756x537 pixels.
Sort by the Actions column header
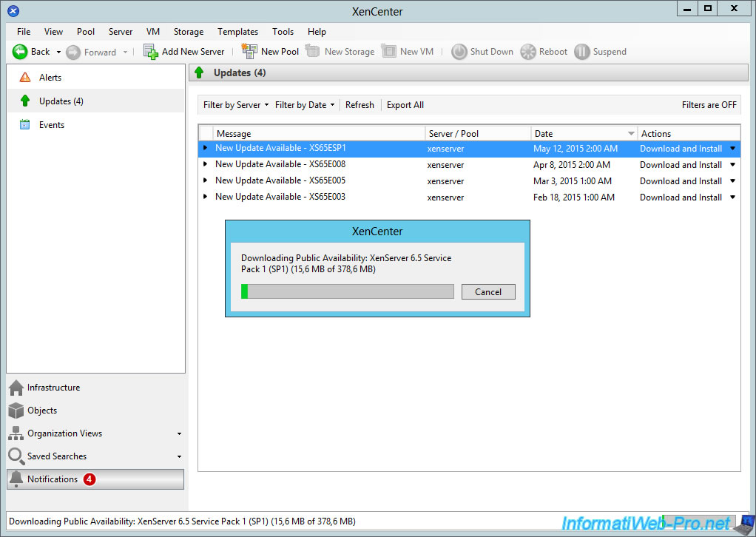689,134
